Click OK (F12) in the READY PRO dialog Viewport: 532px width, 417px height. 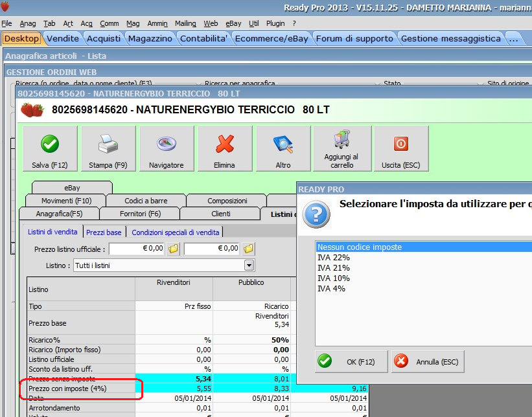tap(351, 362)
